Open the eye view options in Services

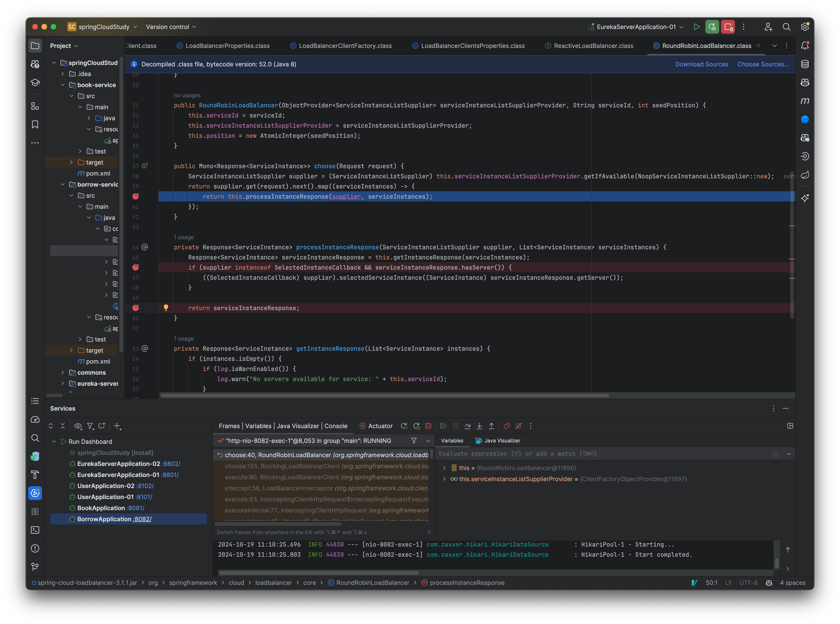pos(78,426)
